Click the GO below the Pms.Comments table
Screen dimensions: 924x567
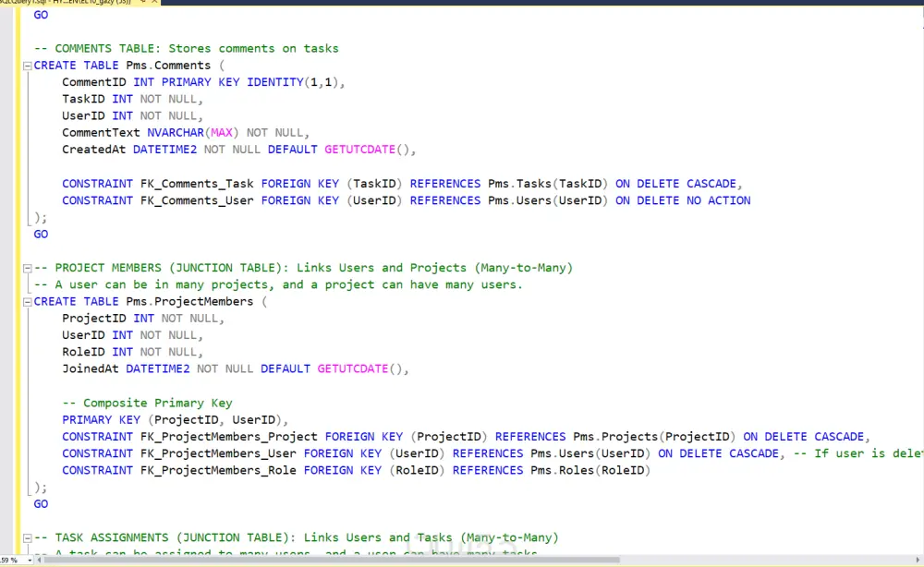click(41, 235)
